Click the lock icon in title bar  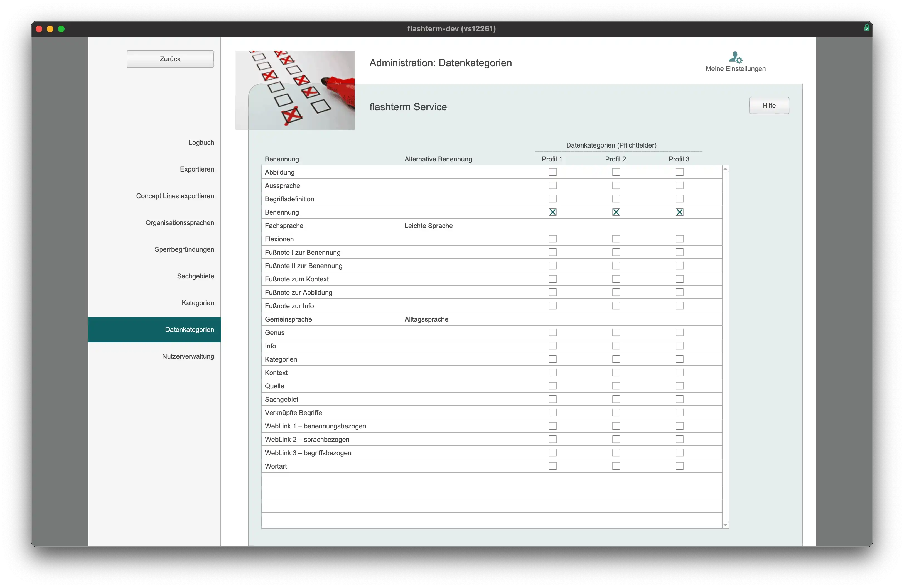(867, 27)
